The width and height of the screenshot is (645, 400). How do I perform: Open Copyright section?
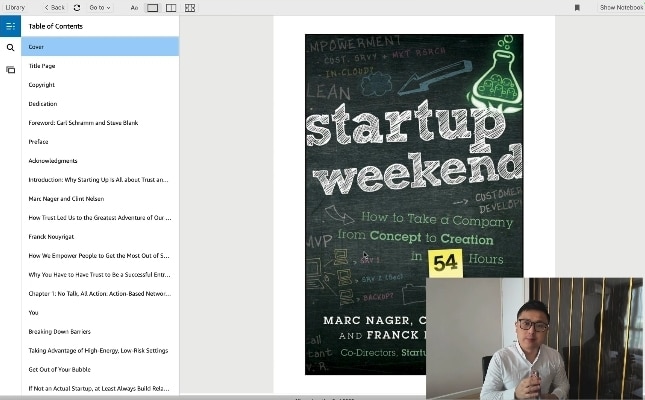point(100,85)
